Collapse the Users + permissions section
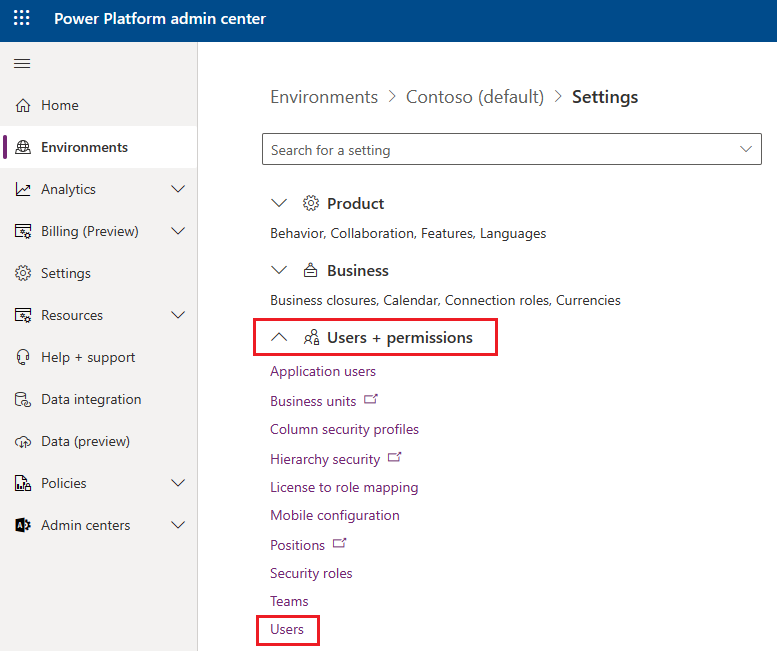 pyautogui.click(x=280, y=338)
